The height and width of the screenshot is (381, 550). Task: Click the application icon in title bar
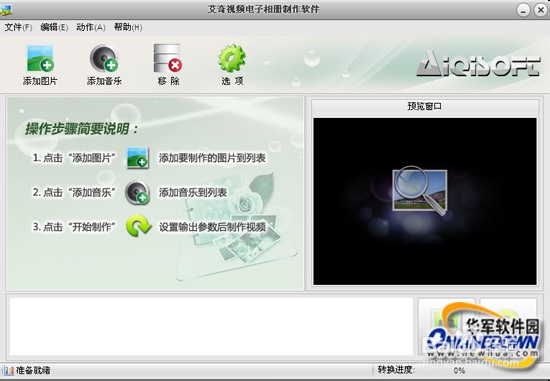click(6, 10)
